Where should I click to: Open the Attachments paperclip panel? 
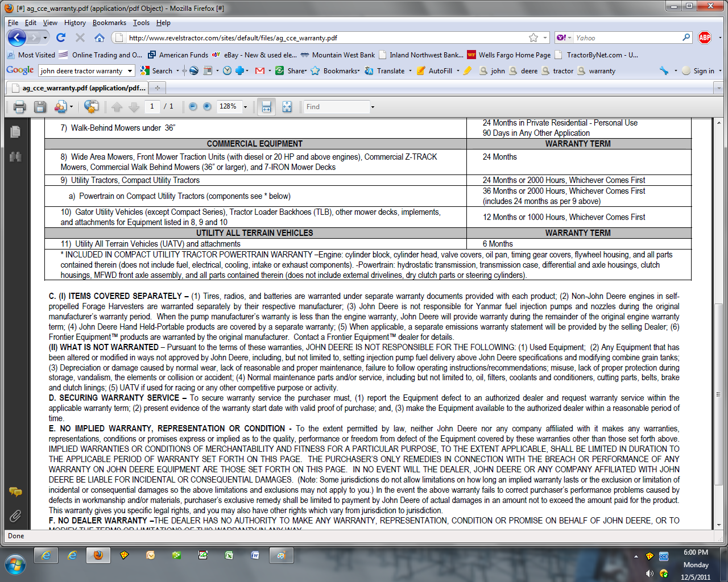pyautogui.click(x=15, y=516)
